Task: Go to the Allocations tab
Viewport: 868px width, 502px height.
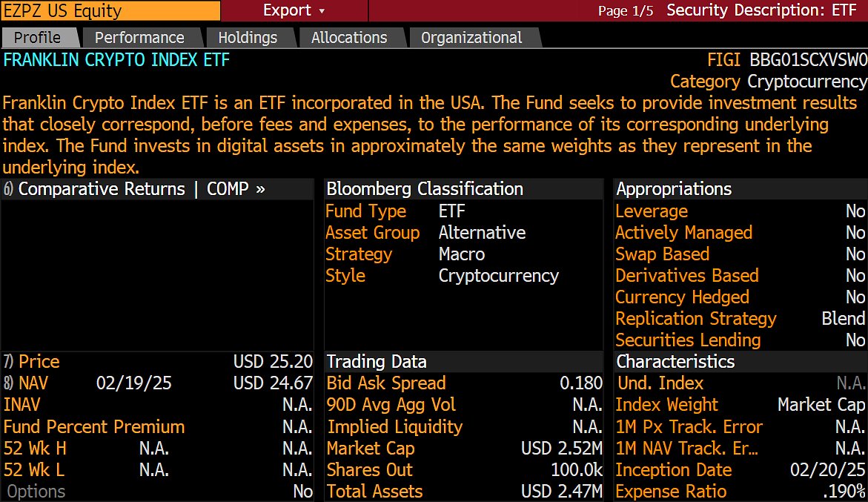Action: pos(349,38)
